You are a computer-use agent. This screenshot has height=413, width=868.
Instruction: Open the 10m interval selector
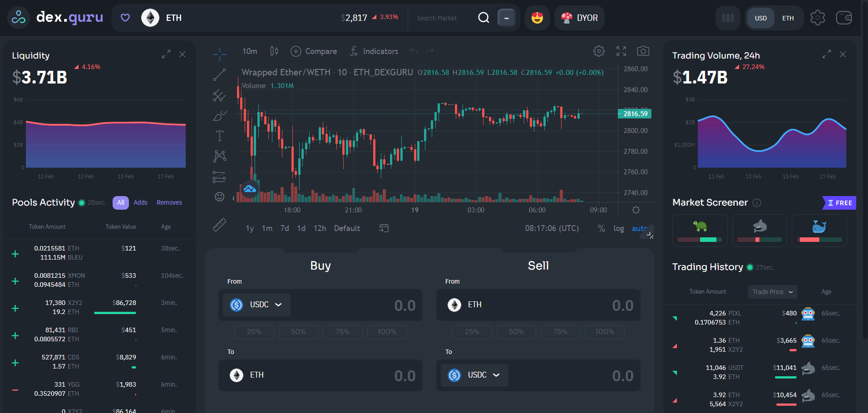[x=250, y=51]
